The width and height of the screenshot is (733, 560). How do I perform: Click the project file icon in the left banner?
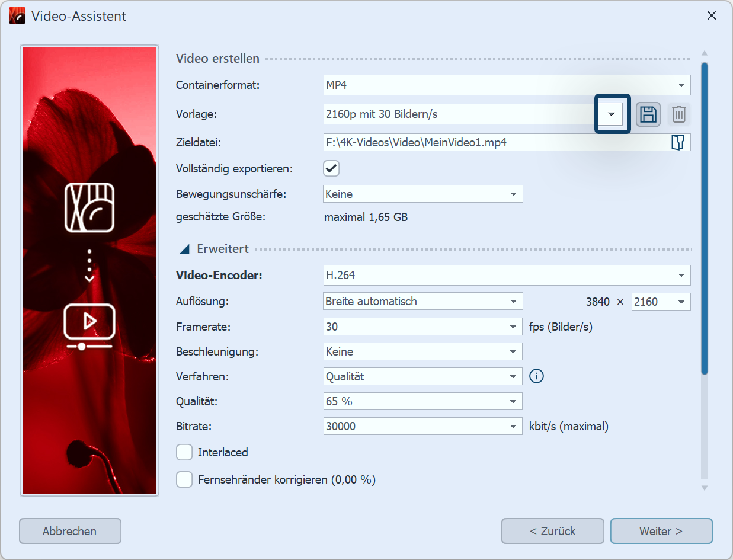89,207
